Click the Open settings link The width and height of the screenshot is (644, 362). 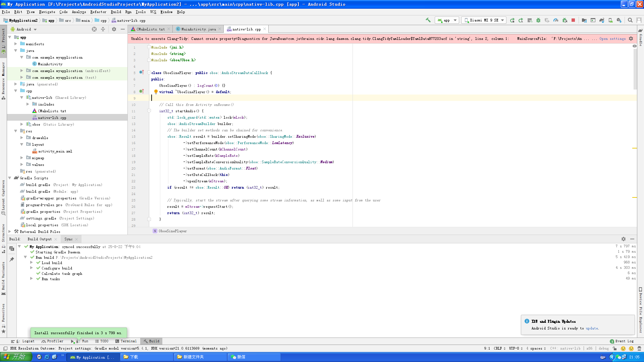click(x=612, y=39)
